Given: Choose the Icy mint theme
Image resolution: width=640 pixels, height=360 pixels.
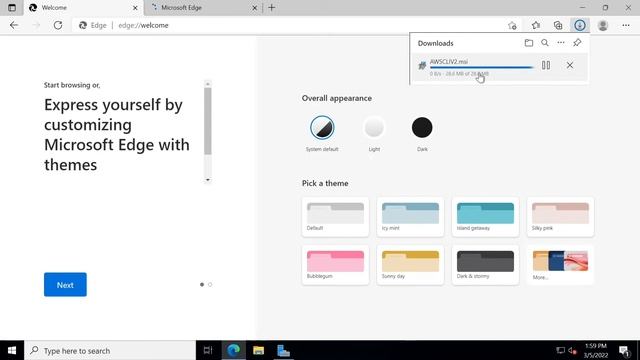Looking at the screenshot, I should pyautogui.click(x=410, y=217).
